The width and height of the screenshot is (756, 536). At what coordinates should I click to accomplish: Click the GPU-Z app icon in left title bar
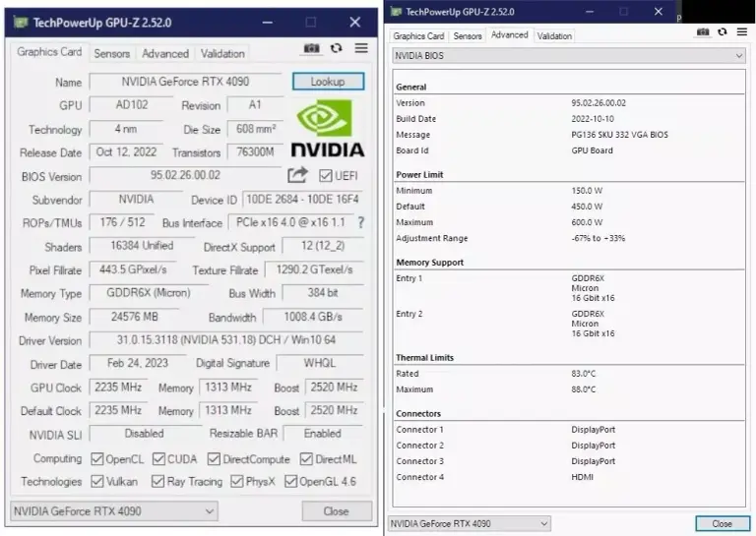(21, 23)
